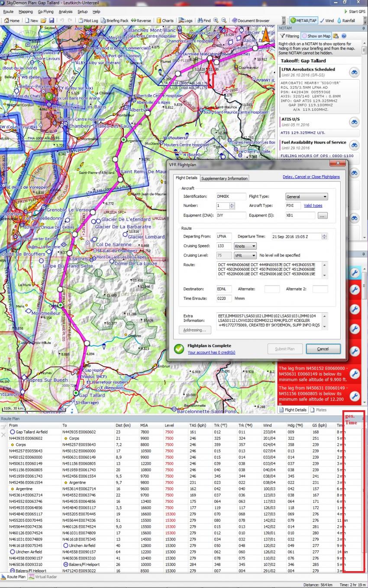Click wrench icon for N450152 E0060000 leg warning

pyautogui.click(x=354, y=373)
